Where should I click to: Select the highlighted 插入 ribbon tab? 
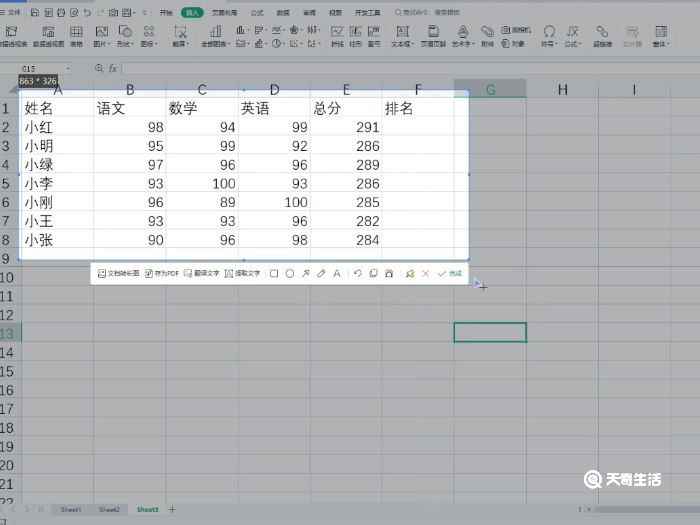(x=192, y=12)
